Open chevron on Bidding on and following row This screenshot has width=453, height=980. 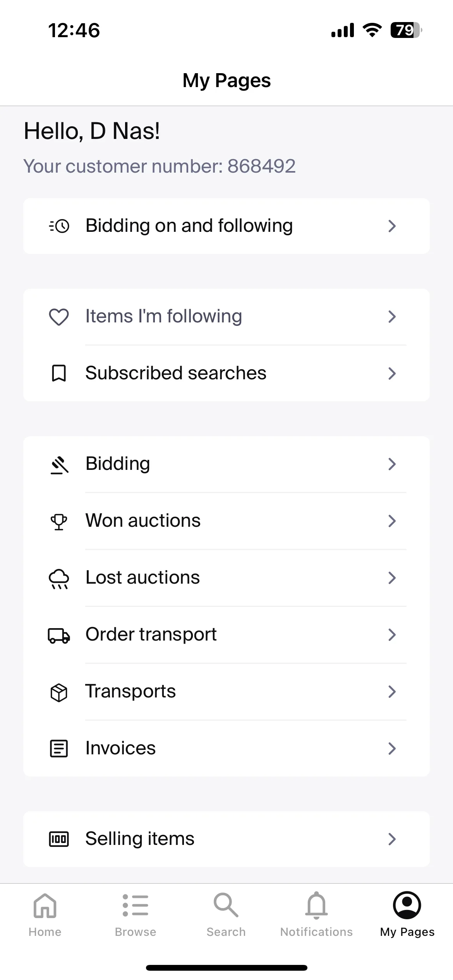click(x=392, y=226)
